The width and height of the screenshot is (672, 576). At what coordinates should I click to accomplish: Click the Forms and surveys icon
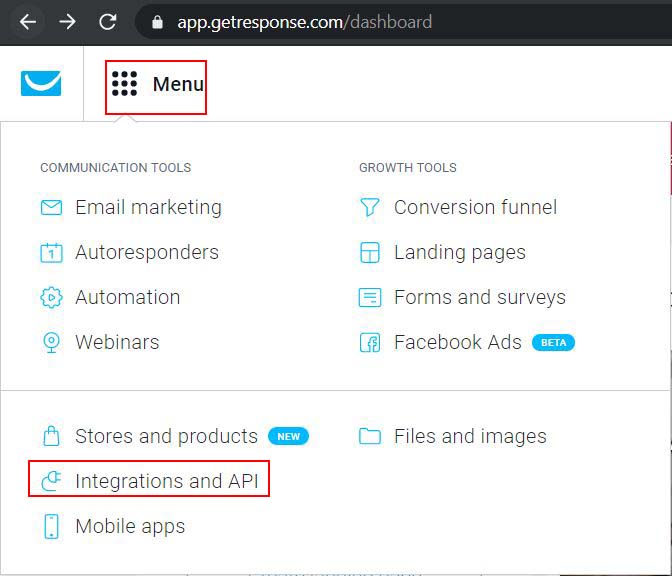coord(369,297)
